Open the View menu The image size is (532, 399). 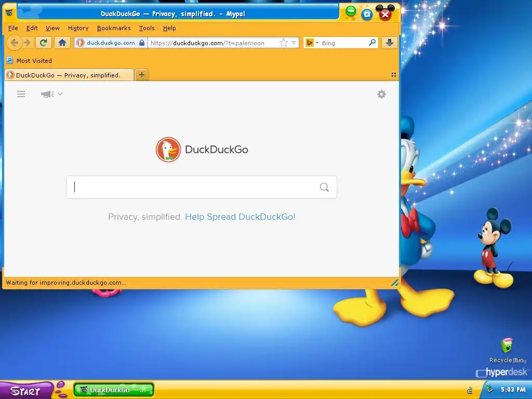(52, 28)
